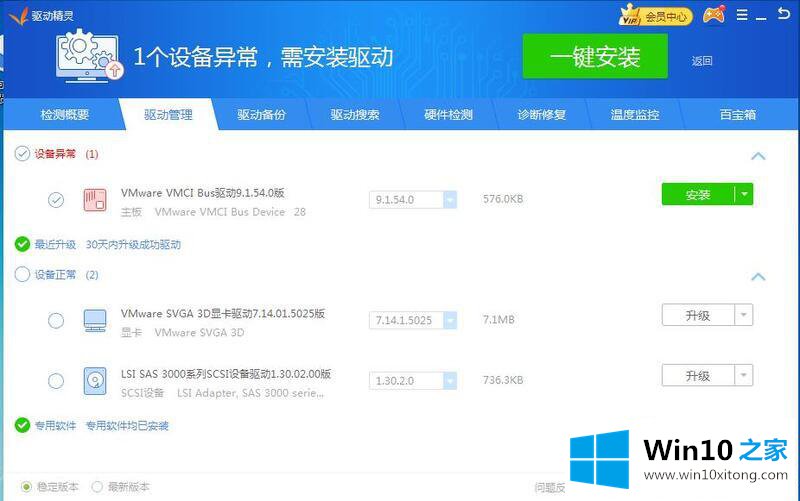
Task: Toggle the 设备异常 group checkbox
Action: click(x=22, y=154)
